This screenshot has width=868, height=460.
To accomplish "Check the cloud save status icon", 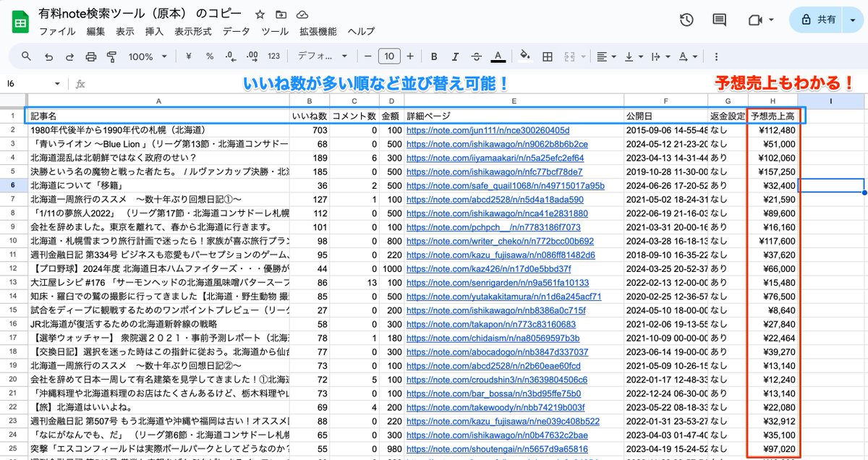I will tap(302, 15).
